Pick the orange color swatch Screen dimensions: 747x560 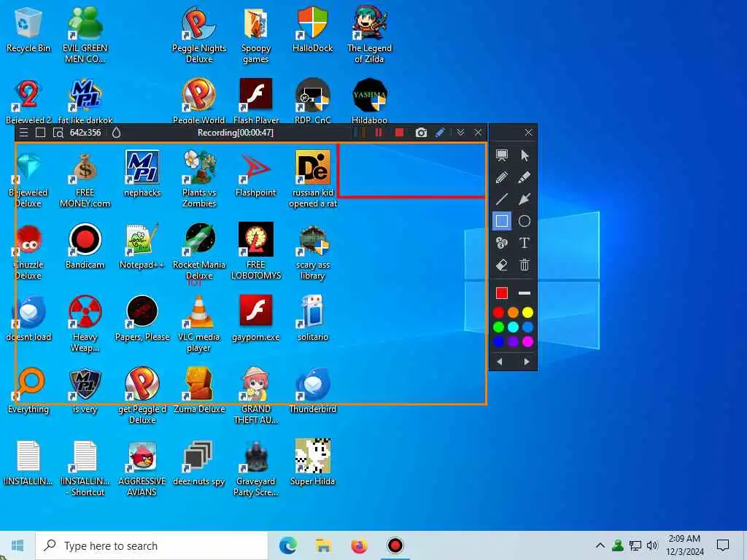513,312
